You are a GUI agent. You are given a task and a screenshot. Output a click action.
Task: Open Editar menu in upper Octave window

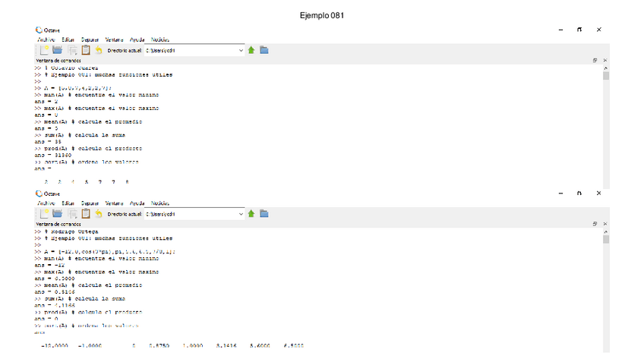click(x=68, y=39)
